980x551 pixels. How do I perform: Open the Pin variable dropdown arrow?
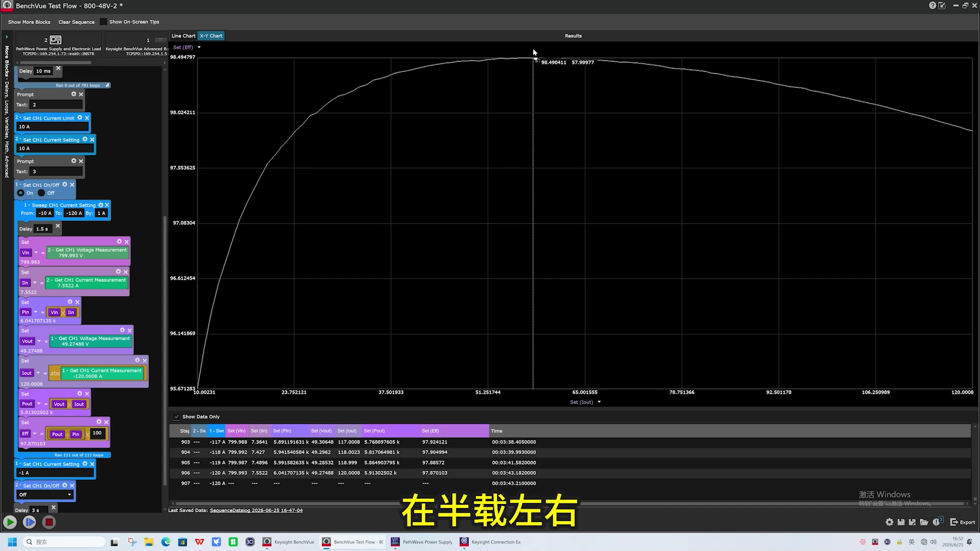coord(36,312)
